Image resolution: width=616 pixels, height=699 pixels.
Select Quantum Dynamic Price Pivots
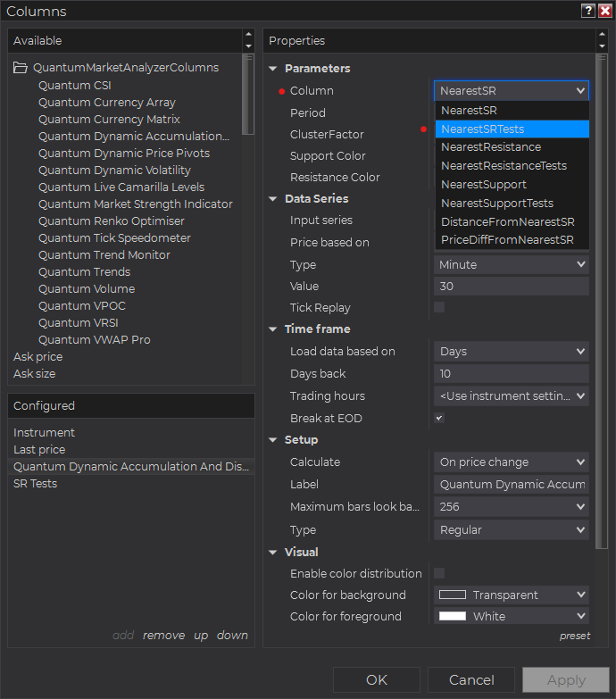pos(124,154)
